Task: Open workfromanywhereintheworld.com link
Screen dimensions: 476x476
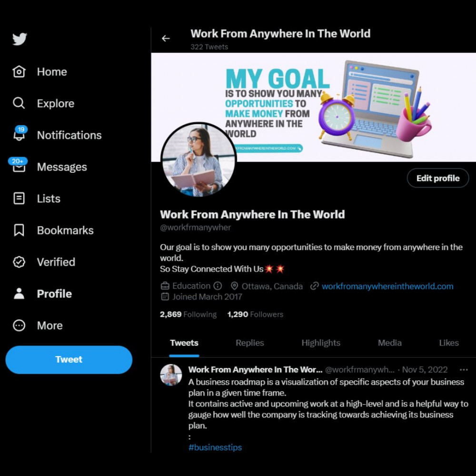Action: tap(387, 286)
